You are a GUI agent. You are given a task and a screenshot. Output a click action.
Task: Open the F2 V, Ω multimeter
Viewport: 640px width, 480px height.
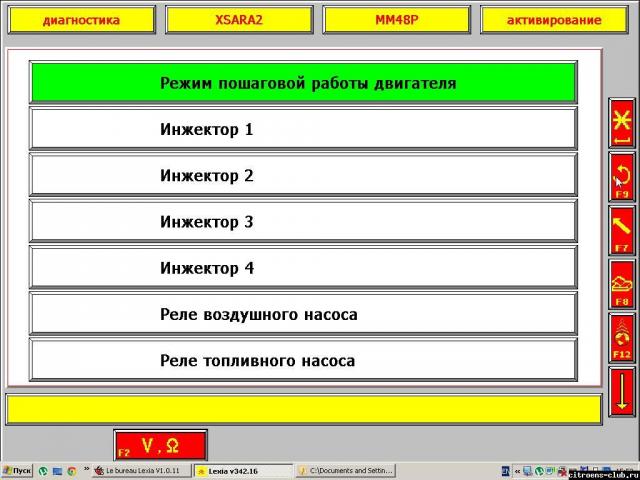pos(161,445)
